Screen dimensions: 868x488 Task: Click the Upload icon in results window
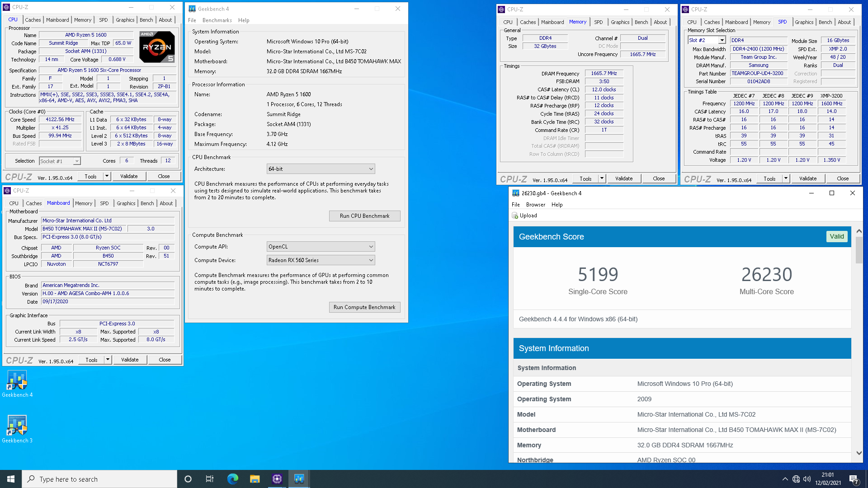[515, 216]
